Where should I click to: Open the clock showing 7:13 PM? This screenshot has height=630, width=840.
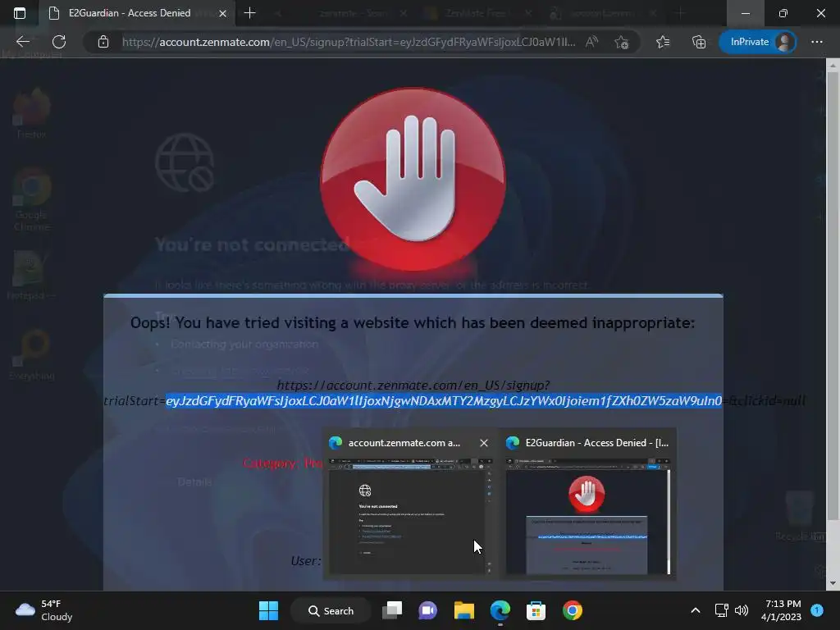781,610
